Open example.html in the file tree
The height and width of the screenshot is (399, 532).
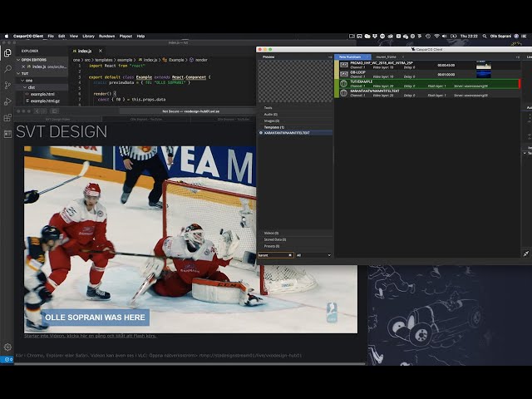(x=42, y=94)
